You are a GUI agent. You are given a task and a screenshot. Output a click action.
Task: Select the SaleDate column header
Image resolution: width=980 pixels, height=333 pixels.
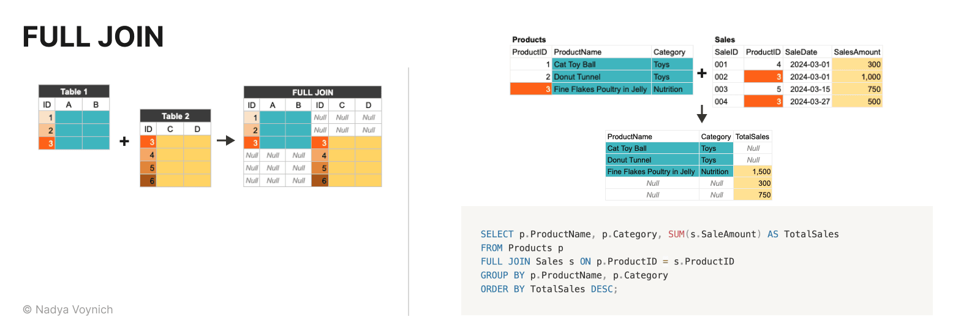[x=801, y=52]
